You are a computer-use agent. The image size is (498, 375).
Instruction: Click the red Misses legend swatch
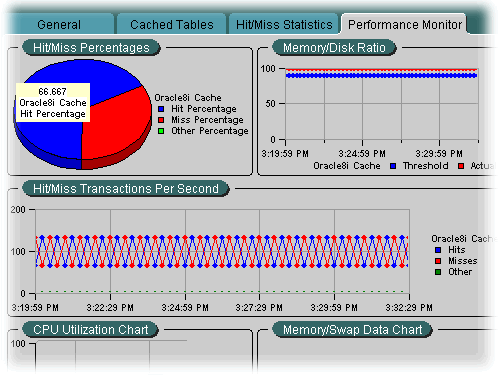pyautogui.click(x=438, y=261)
